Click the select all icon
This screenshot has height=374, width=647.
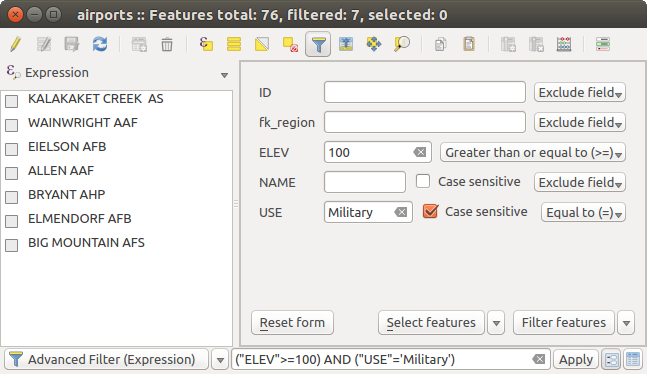click(x=234, y=44)
